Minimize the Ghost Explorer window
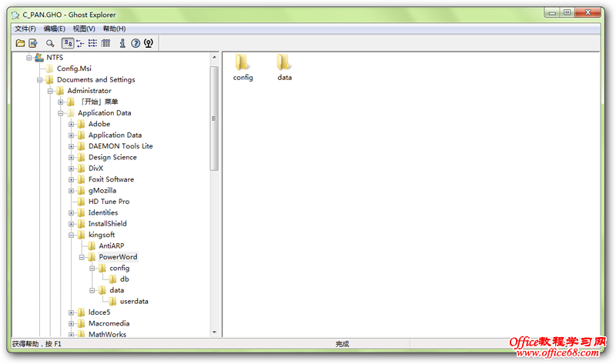 coord(552,12)
